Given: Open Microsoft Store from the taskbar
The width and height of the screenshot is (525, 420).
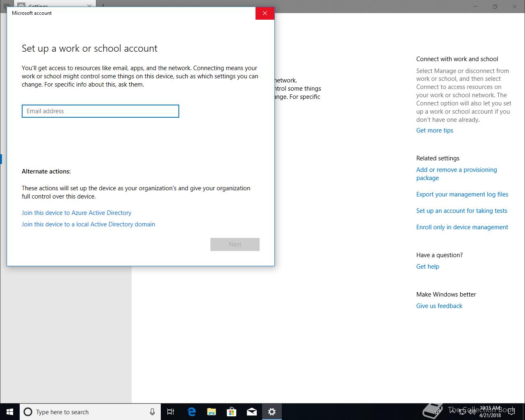Looking at the screenshot, I should (231, 412).
